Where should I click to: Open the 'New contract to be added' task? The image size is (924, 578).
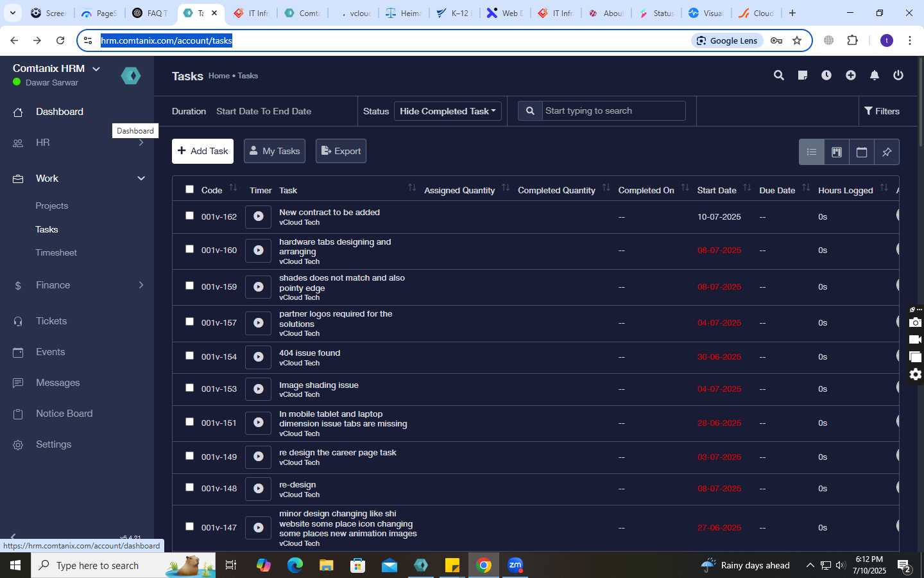(329, 213)
